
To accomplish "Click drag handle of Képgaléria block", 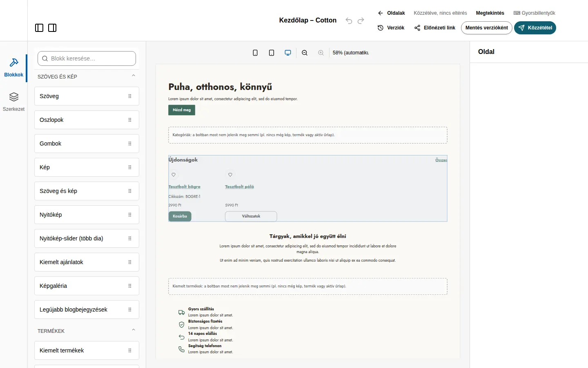I will (130, 286).
